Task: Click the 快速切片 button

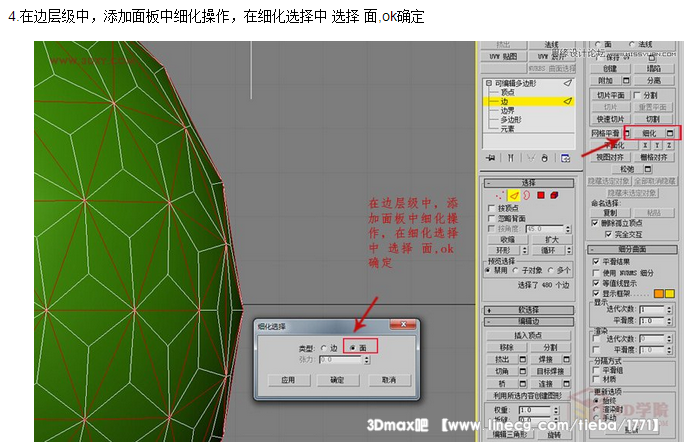Action: pyautogui.click(x=610, y=119)
